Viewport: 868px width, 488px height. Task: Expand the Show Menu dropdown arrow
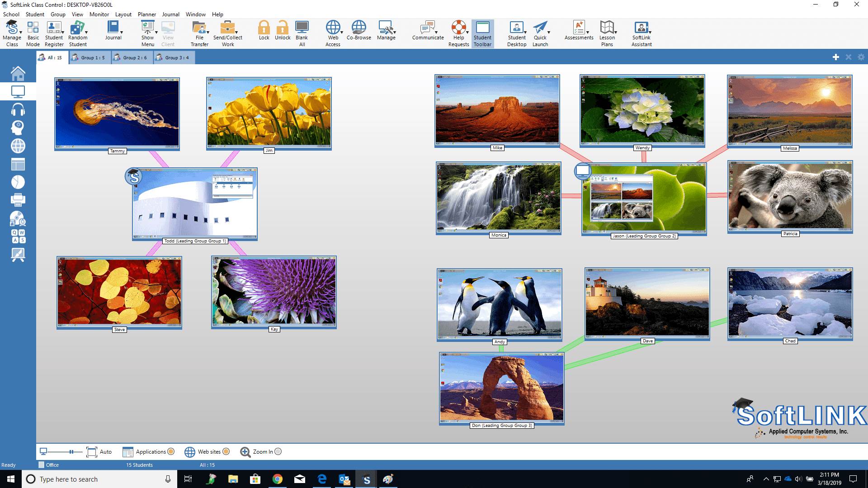[x=156, y=33]
